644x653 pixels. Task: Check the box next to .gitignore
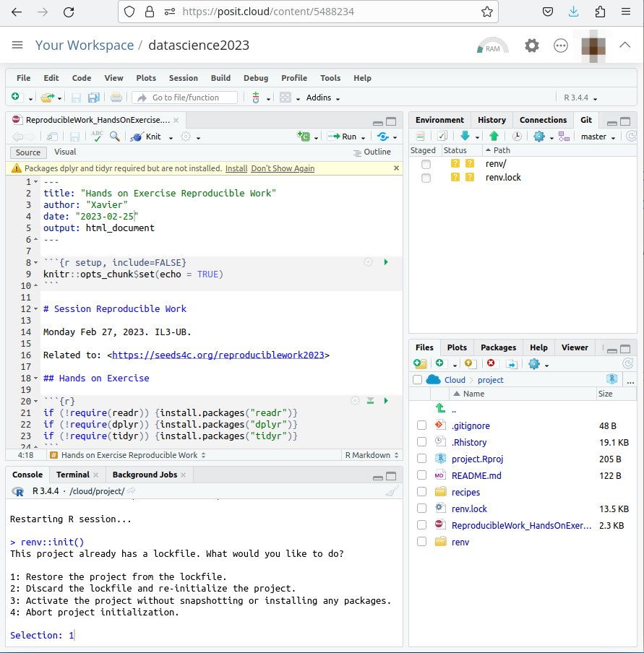(422, 425)
